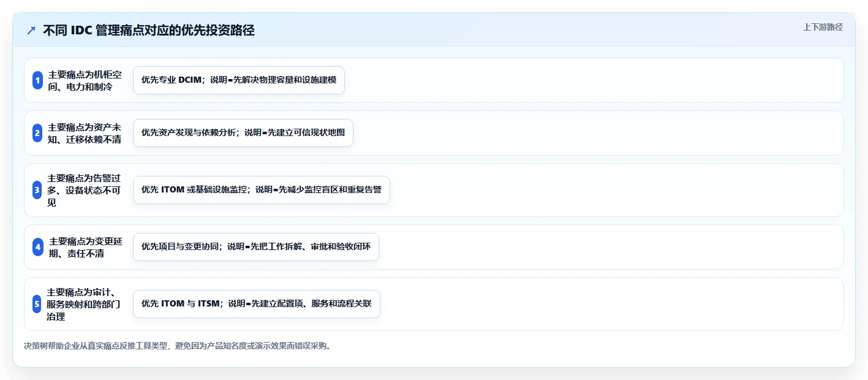Image resolution: width=868 pixels, height=380 pixels.
Task: Click the 优先项目与变更协同 recommendation box
Action: 256,247
